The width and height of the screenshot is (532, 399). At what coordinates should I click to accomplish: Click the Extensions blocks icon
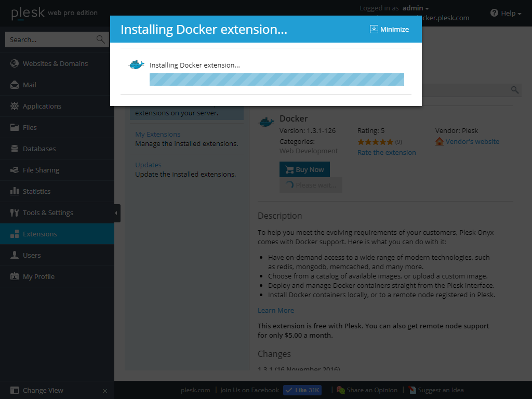pyautogui.click(x=14, y=234)
